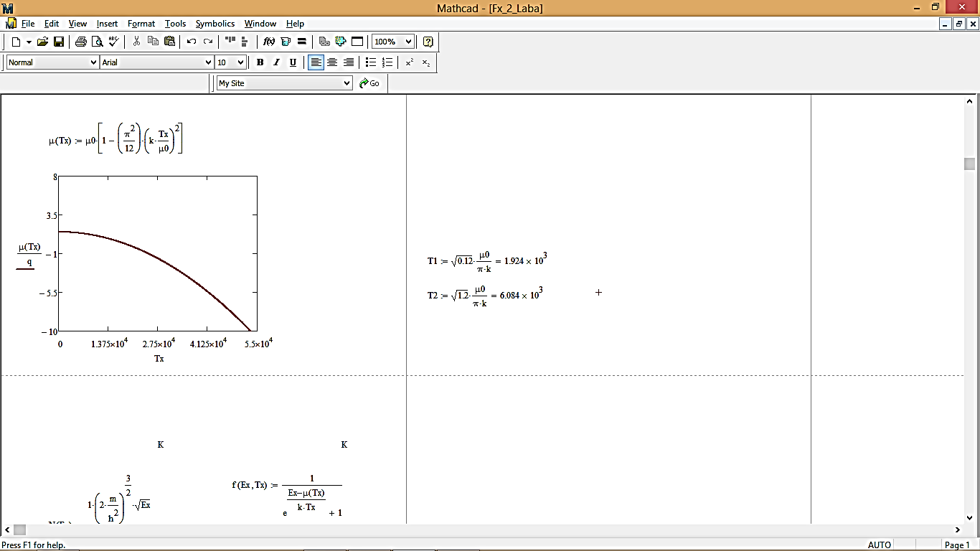
Task: Open the Window menu
Action: pyautogui.click(x=260, y=24)
